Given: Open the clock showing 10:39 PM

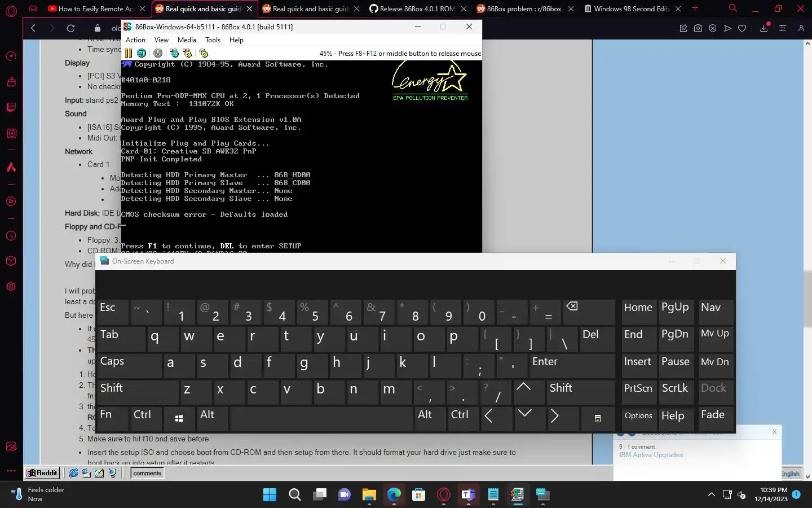Looking at the screenshot, I should 771,494.
